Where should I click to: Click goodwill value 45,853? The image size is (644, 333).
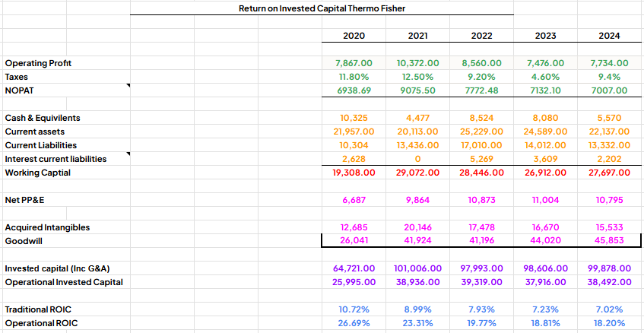pos(610,241)
